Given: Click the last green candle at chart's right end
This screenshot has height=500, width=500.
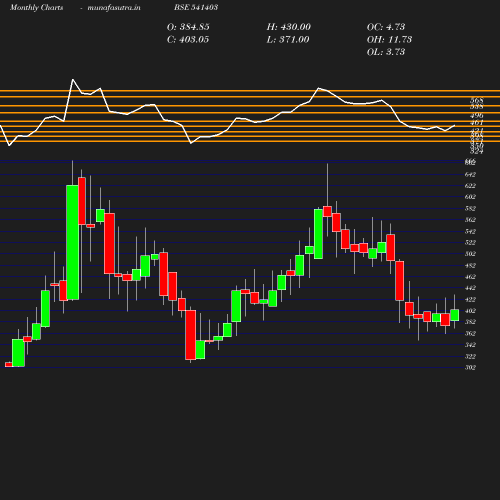Looking at the screenshot, I should [x=455, y=315].
